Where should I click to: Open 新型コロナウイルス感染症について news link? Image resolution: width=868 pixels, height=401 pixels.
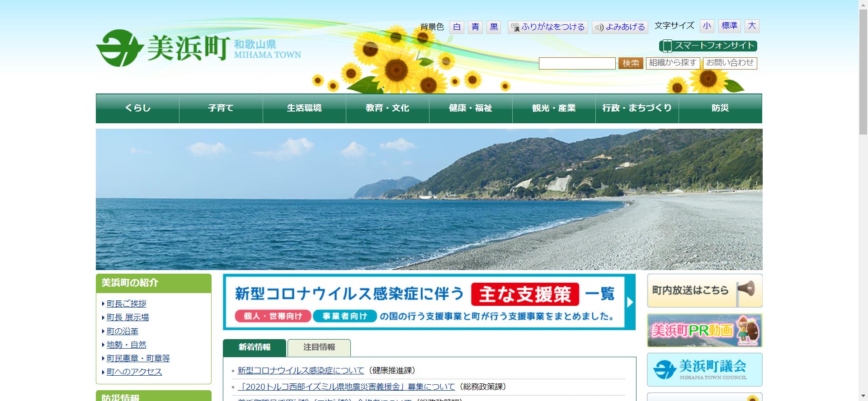pyautogui.click(x=301, y=370)
